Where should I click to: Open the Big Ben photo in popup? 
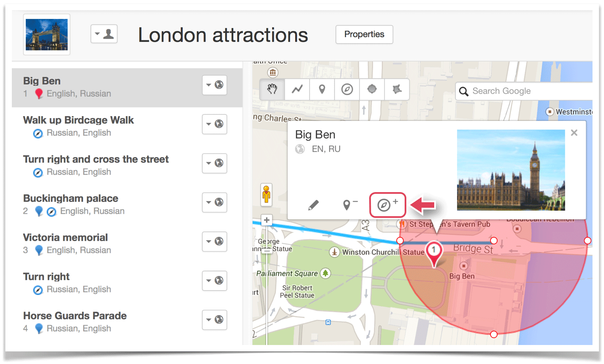coord(511,170)
